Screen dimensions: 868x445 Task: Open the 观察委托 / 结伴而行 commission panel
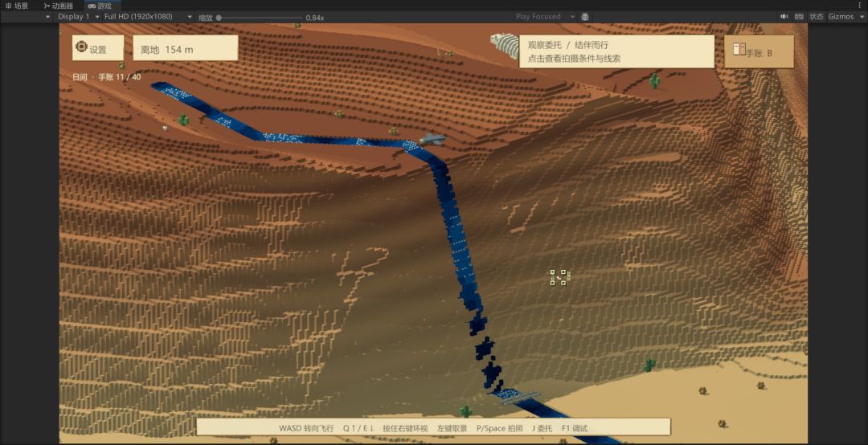[x=616, y=51]
